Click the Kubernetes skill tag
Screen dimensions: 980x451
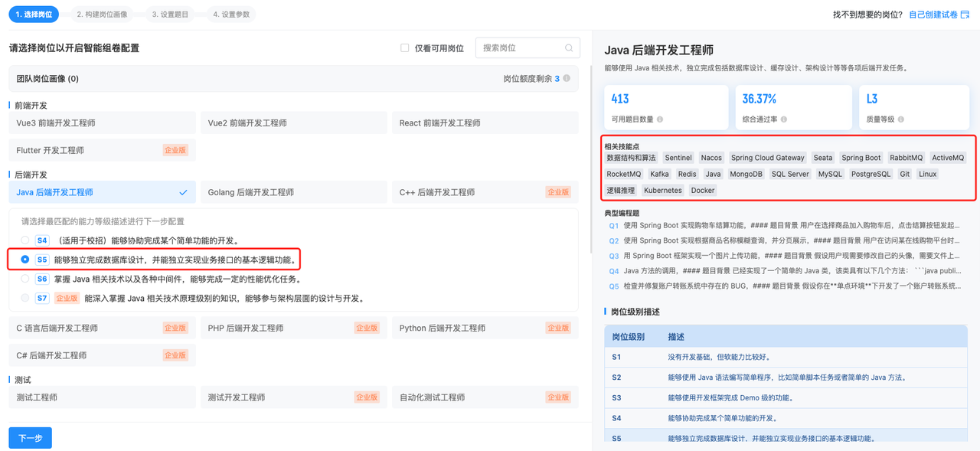pyautogui.click(x=663, y=191)
